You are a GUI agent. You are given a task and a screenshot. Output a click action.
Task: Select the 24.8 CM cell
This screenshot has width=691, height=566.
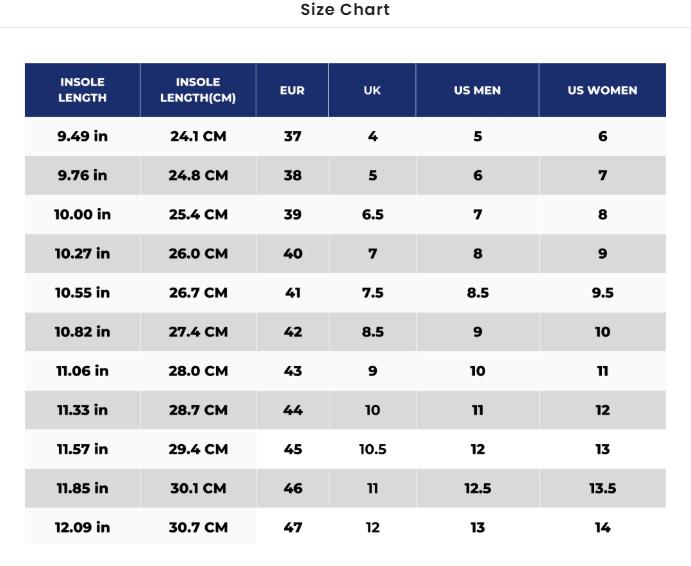(198, 175)
